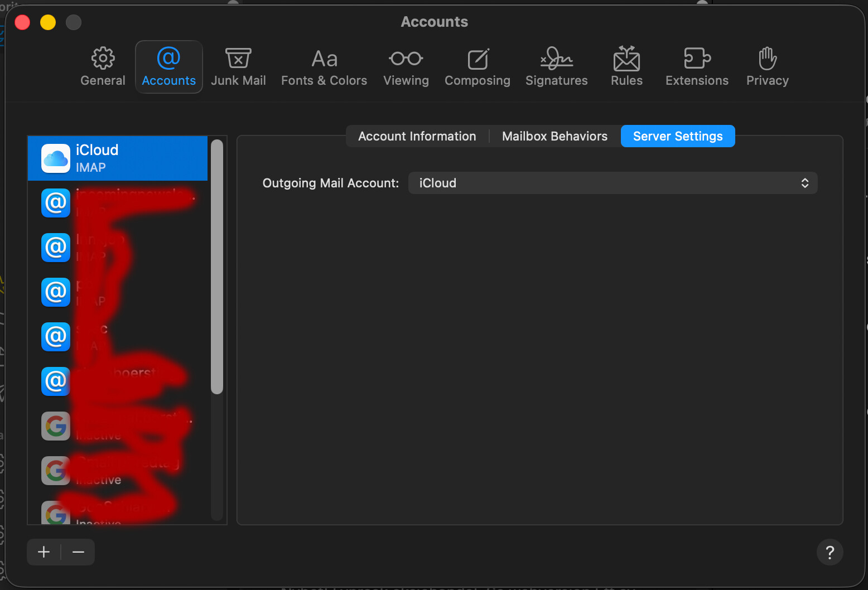Show the Extensions preferences
Image resolution: width=868 pixels, height=590 pixels.
tap(697, 67)
